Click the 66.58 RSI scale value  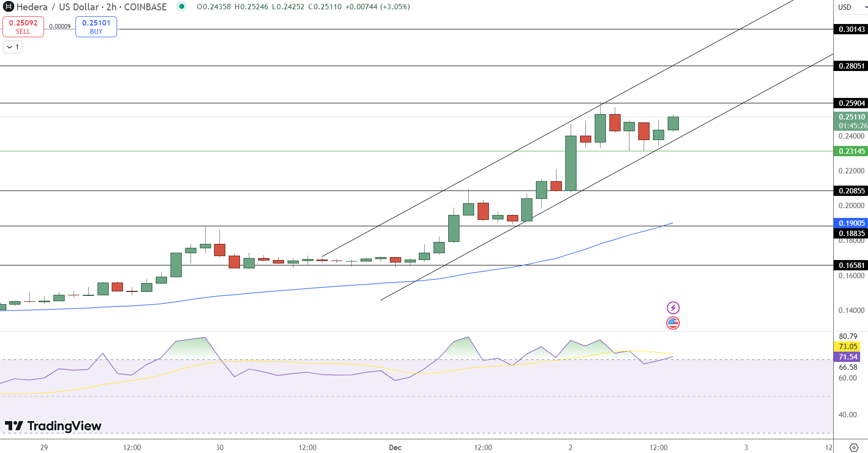(848, 367)
